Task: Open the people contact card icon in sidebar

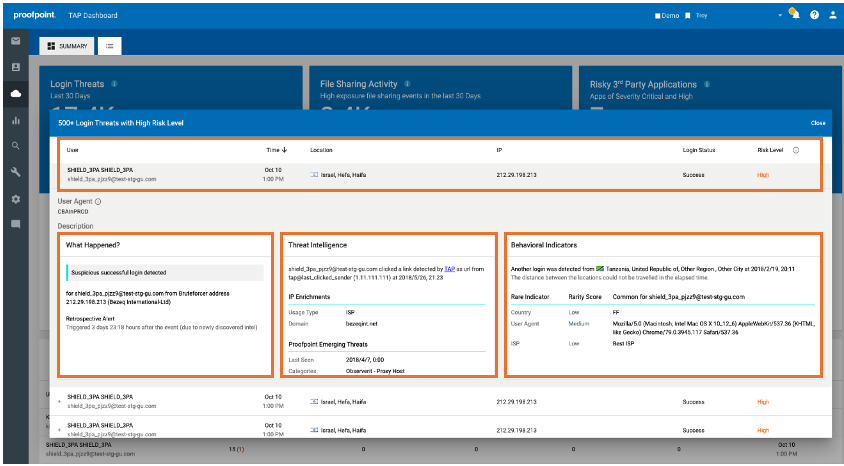Action: click(x=16, y=67)
